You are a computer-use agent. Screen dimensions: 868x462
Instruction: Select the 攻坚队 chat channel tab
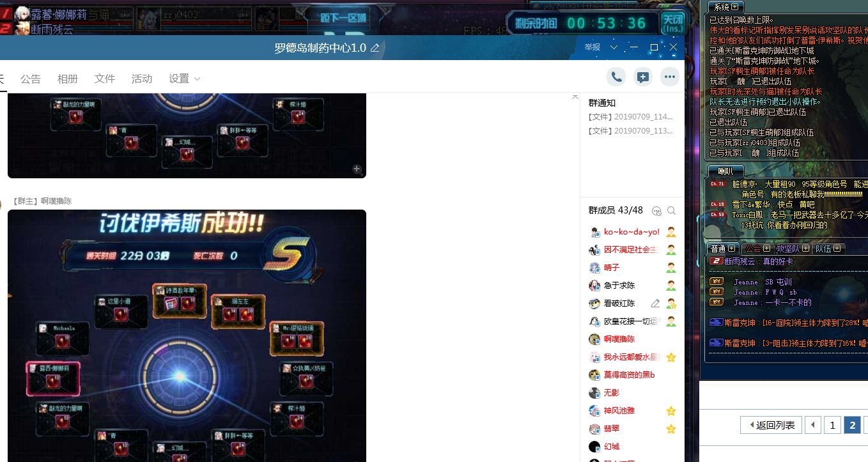(788, 249)
